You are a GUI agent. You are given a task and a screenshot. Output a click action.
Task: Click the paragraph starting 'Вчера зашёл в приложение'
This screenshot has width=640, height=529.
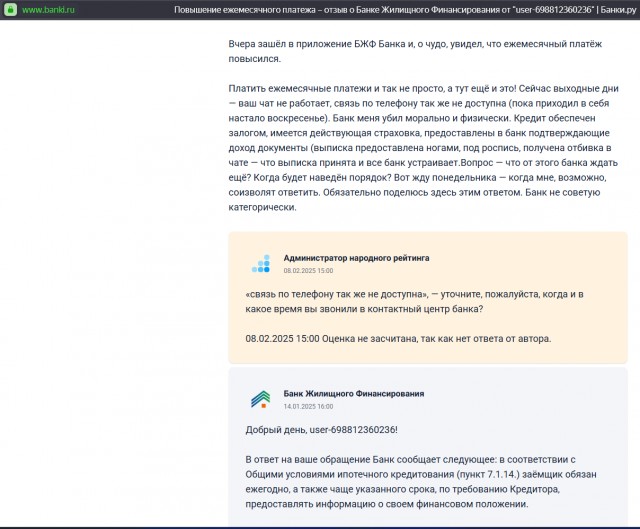pyautogui.click(x=415, y=51)
